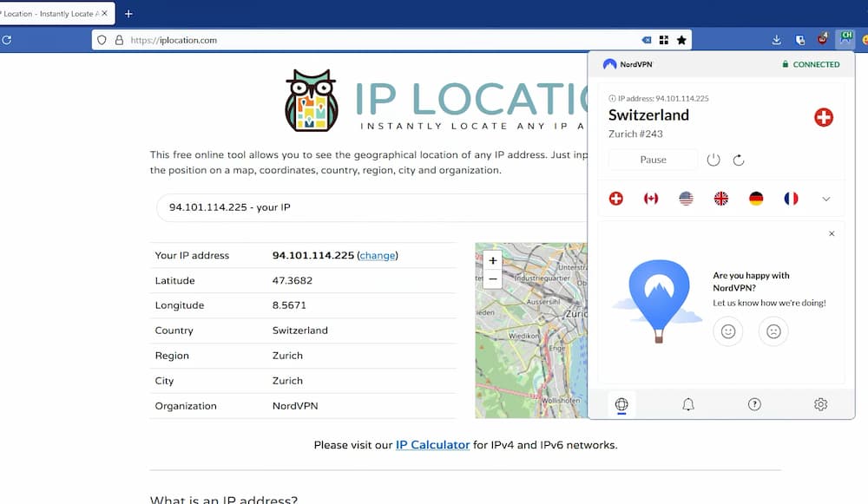
Task: Click the red extension icon in toolbar
Action: click(x=823, y=39)
